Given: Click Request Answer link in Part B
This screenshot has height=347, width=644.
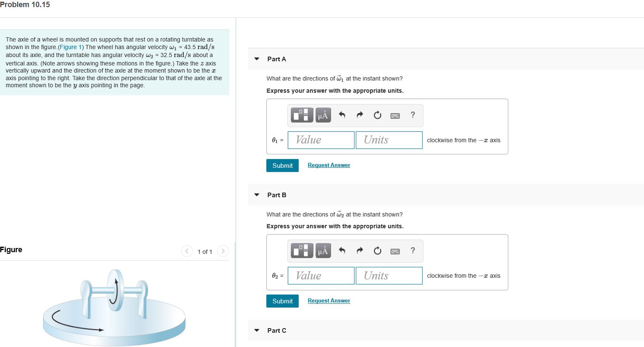Looking at the screenshot, I should pyautogui.click(x=329, y=300).
